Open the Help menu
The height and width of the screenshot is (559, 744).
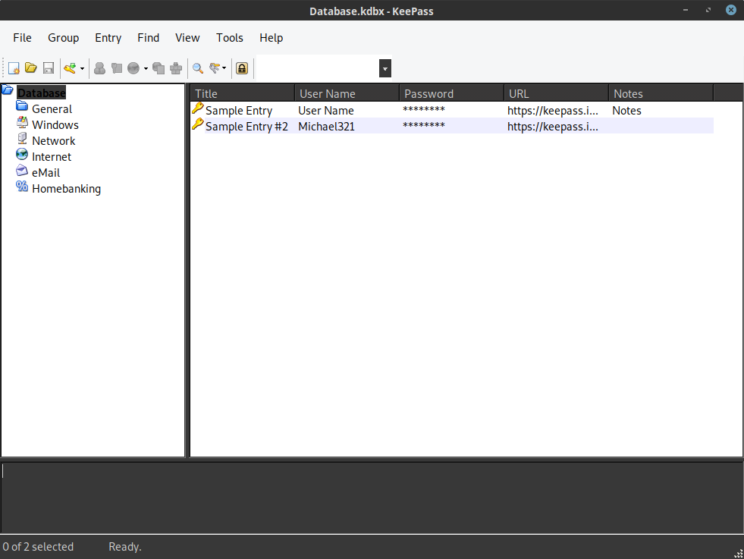pyautogui.click(x=271, y=38)
